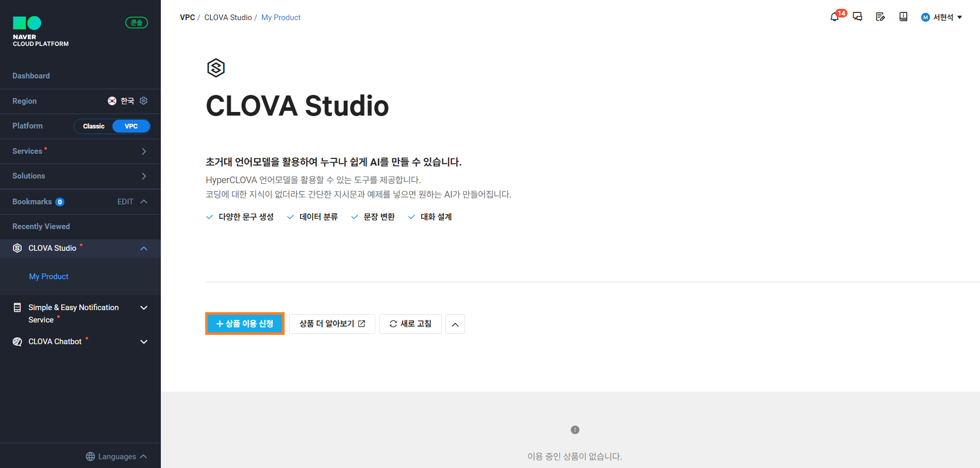
Task: Click the 콘솔 console badge
Action: [x=137, y=23]
